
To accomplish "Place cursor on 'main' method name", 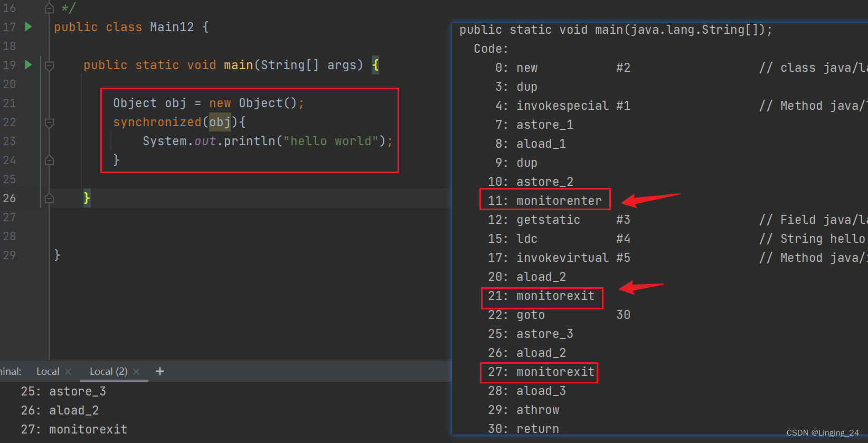I will click(238, 65).
